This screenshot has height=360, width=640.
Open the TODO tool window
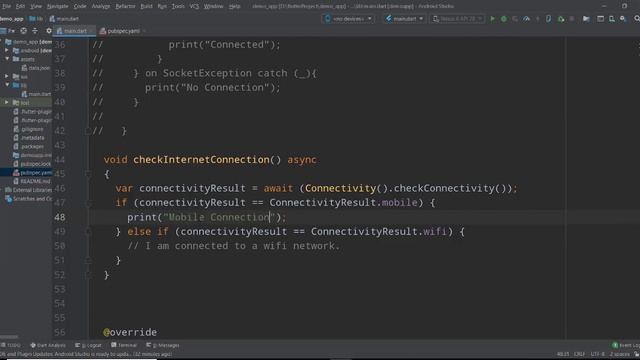click(11, 345)
